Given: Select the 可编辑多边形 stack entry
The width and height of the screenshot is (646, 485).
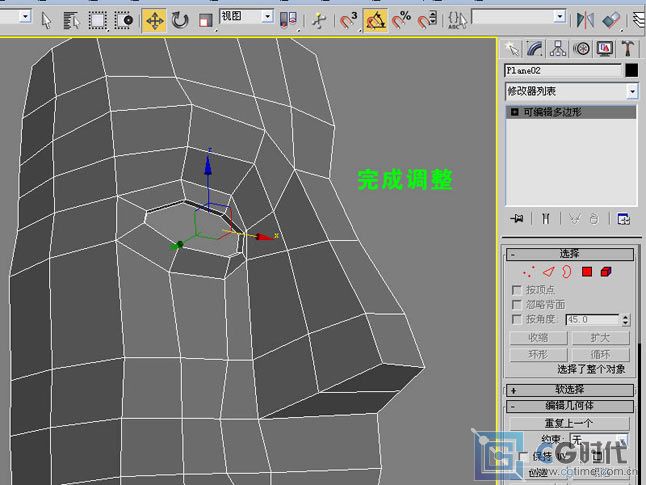Looking at the screenshot, I should [x=571, y=112].
